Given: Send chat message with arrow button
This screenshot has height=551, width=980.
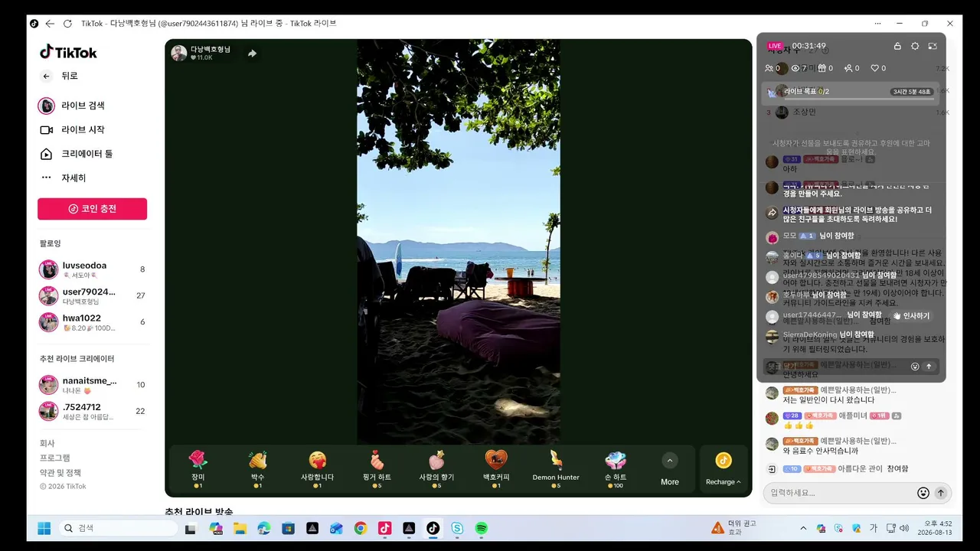Looking at the screenshot, I should click(x=941, y=493).
